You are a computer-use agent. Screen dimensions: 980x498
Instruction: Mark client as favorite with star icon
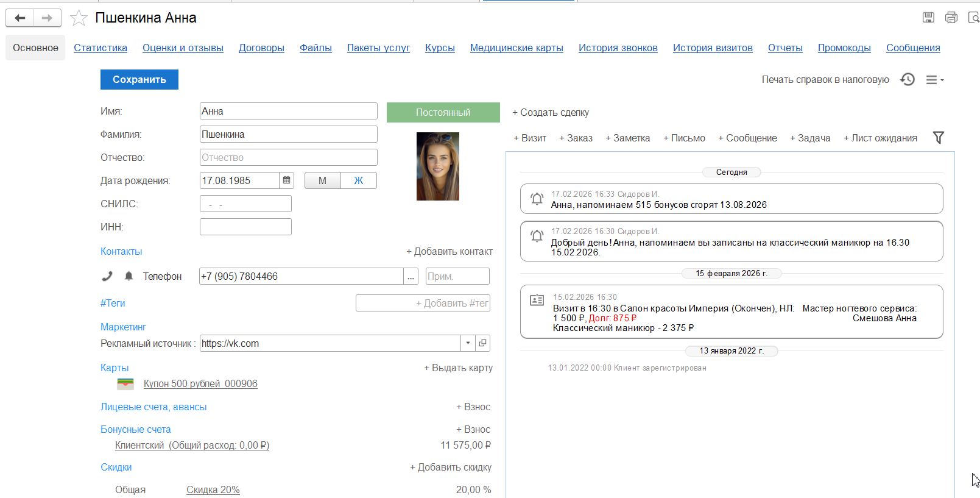(79, 18)
